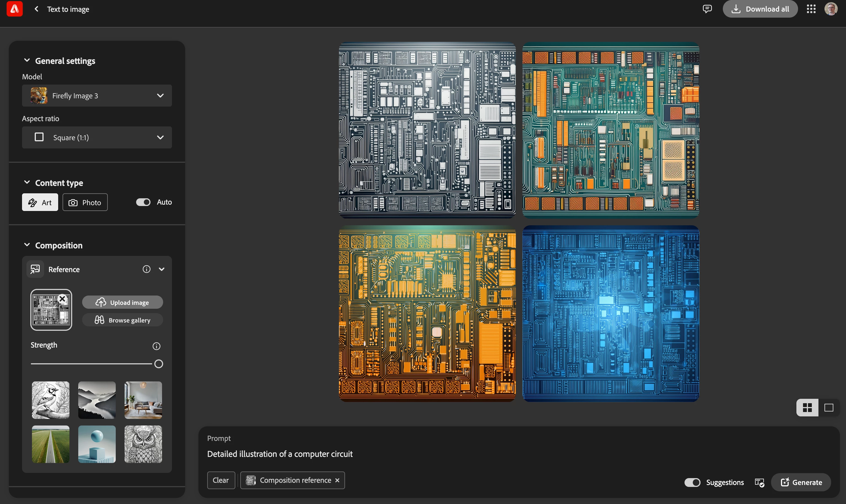This screenshot has width=846, height=504.
Task: Select the Art content type
Action: 40,202
